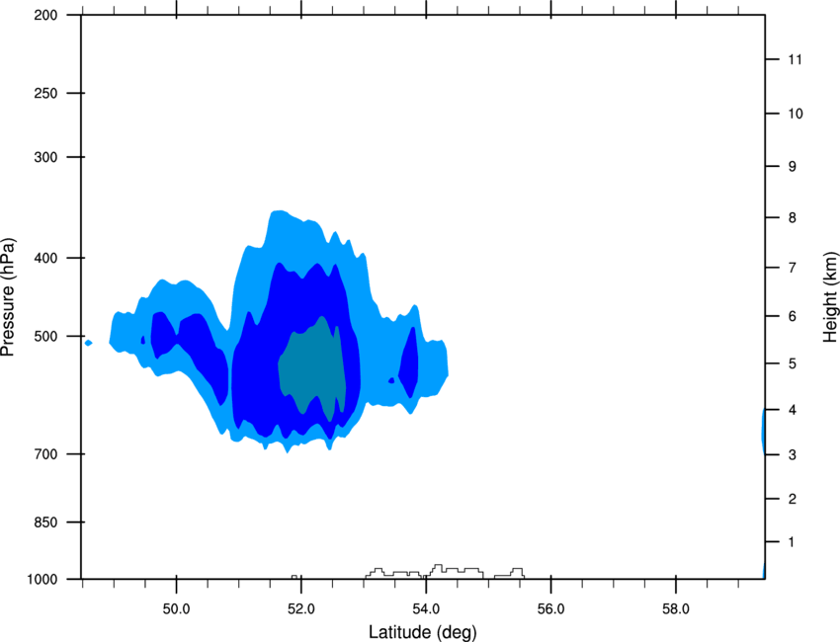Pick the 9 km height label
Viewport: 840px width, 642px height.
point(793,167)
